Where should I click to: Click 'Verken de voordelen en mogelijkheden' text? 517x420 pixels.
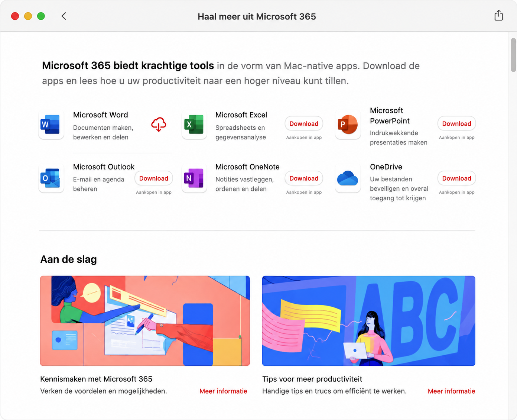tap(104, 391)
